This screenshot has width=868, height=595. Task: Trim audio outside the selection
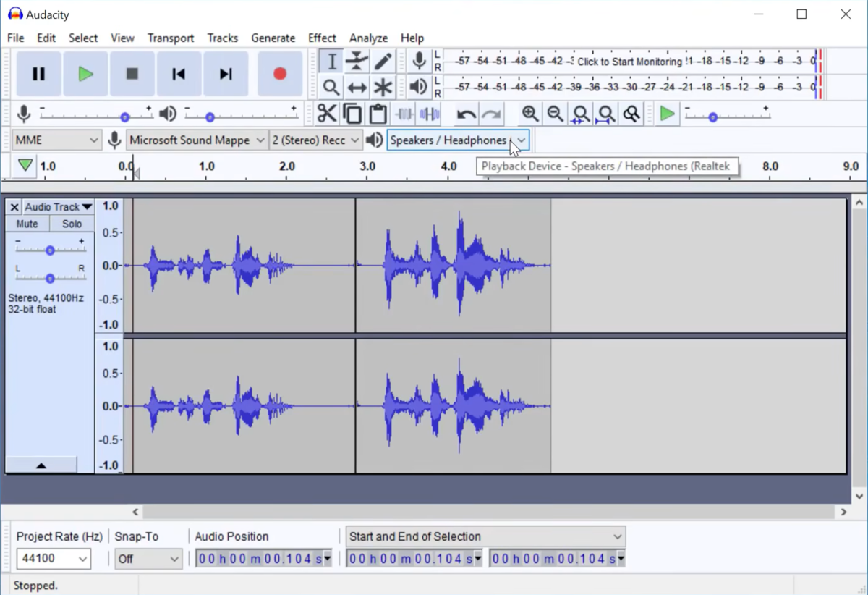404,114
